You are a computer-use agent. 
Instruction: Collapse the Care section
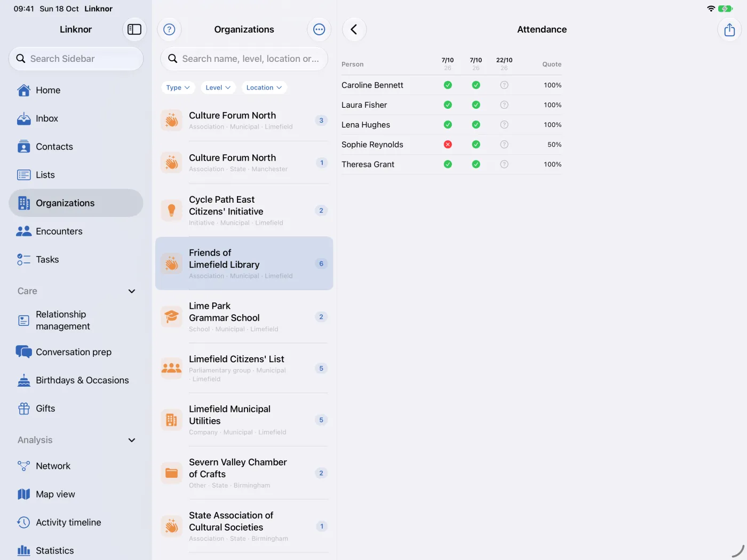coord(132,291)
